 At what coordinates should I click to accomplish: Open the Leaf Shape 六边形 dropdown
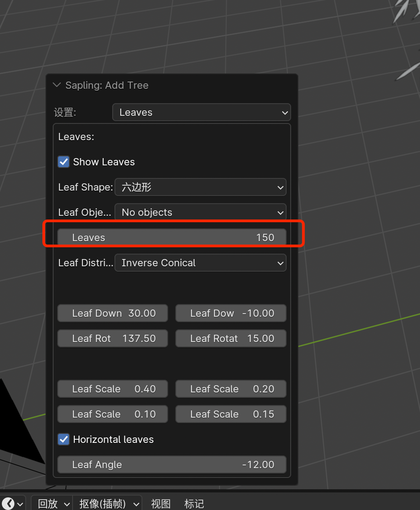(x=201, y=187)
